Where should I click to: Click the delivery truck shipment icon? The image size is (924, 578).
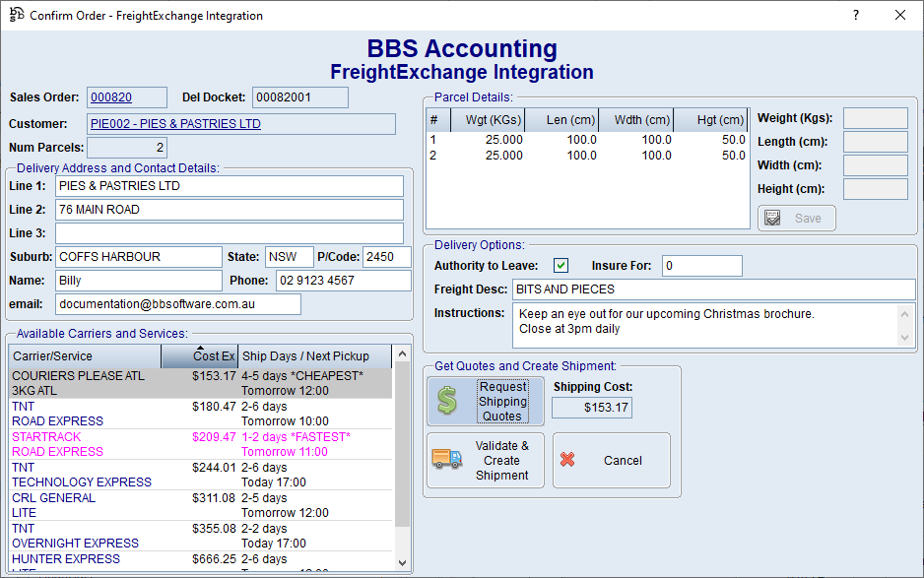pos(447,459)
